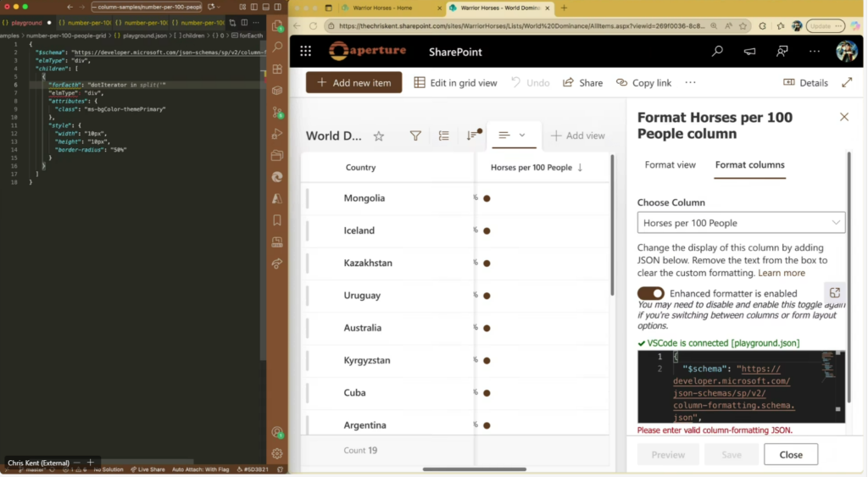868x477 pixels.
Task: Click the user profile picture in SharePoint
Action: tap(847, 52)
